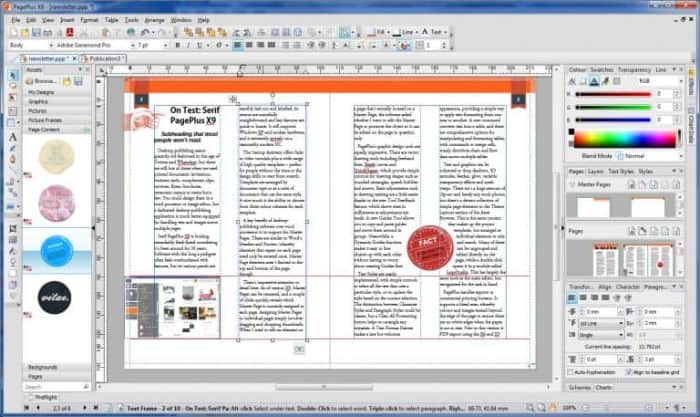Open the Text colour dropdown

[x=445, y=32]
